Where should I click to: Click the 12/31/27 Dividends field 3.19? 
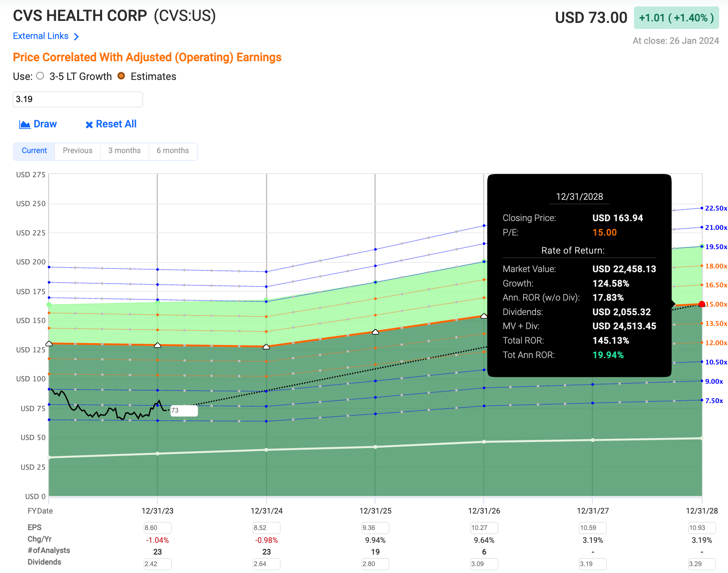pos(593,564)
